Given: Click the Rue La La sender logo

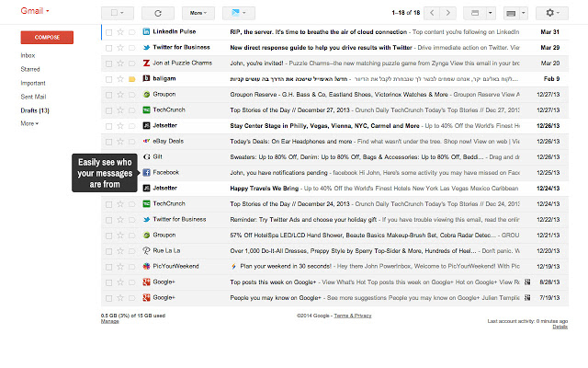Looking at the screenshot, I should pos(147,250).
